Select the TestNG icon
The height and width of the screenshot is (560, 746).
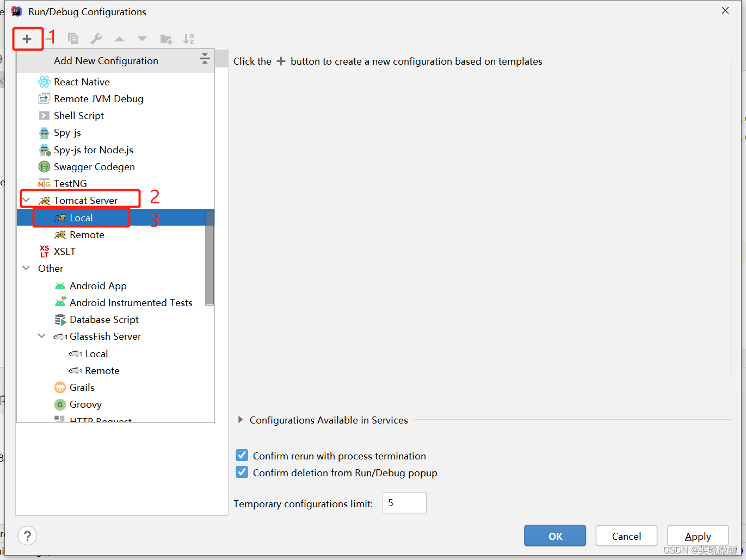(44, 184)
